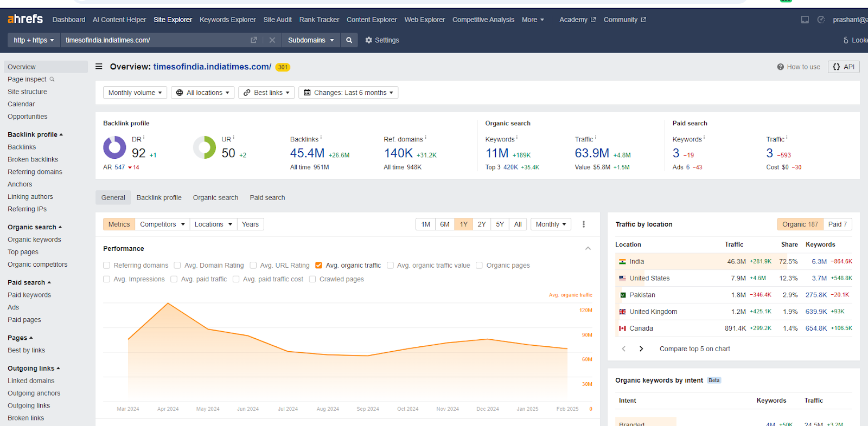Click the display monitor icon in header
The width and height of the screenshot is (868, 426).
pos(805,20)
